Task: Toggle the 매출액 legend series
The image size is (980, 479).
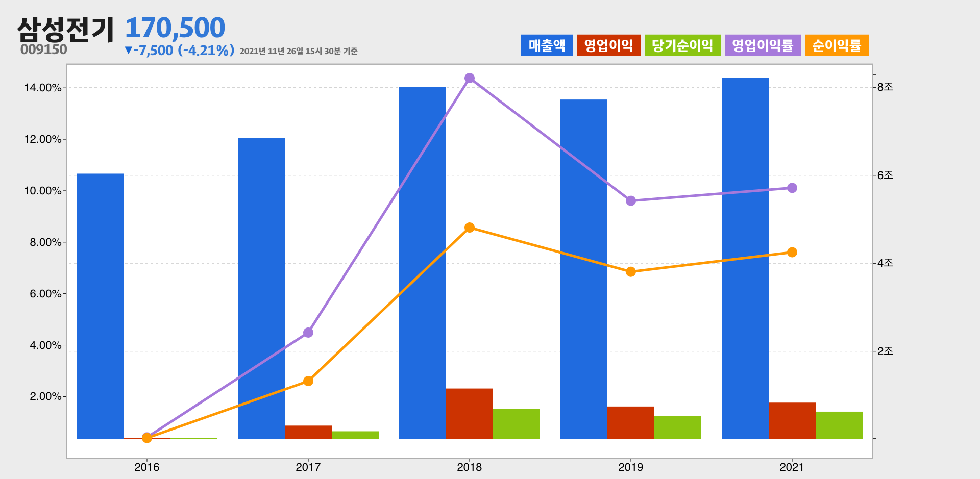Action: (x=547, y=45)
